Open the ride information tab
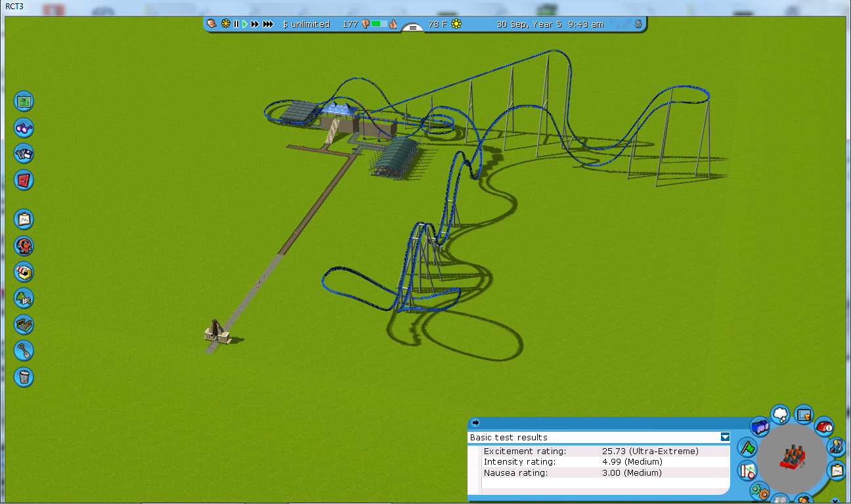The image size is (851, 504). (x=824, y=427)
